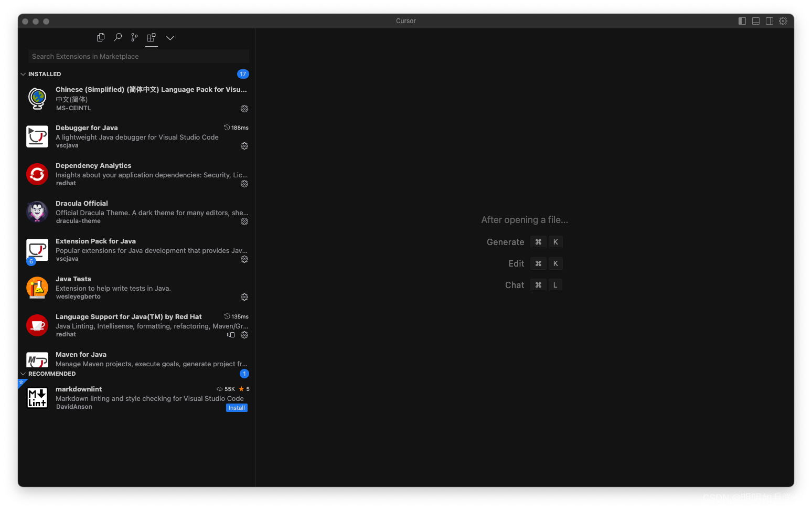812x509 pixels.
Task: Select the Dracula Official extension title
Action: 82,203
